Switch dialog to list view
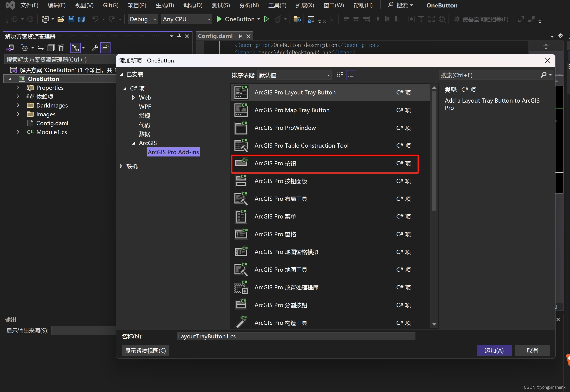The image size is (570, 392). click(x=351, y=75)
